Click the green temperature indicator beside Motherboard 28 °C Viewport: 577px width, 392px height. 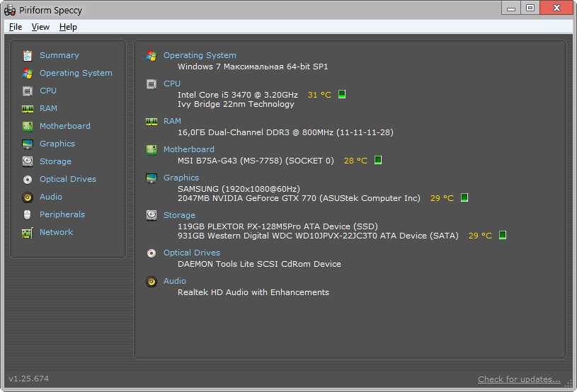coord(378,160)
